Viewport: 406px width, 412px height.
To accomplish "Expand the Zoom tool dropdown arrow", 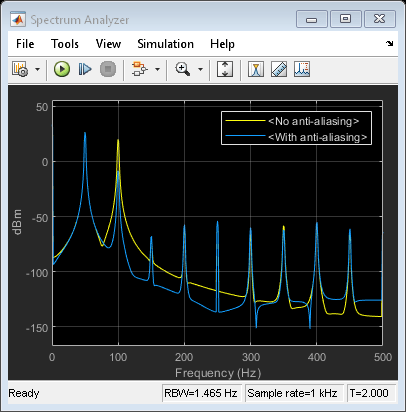I will point(200,69).
